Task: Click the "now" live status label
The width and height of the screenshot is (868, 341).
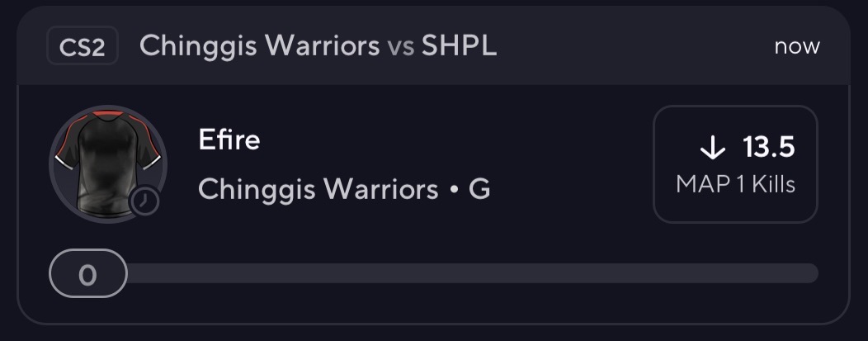Action: click(x=796, y=47)
